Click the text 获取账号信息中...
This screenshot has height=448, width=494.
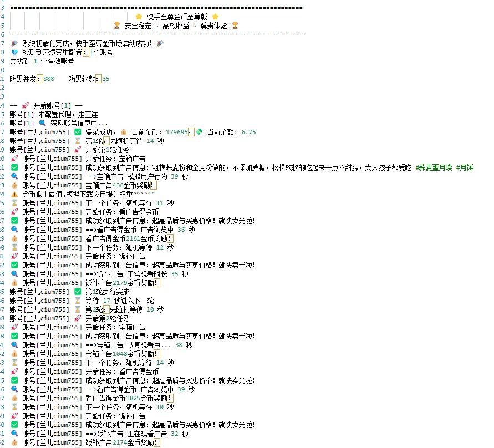79,123
